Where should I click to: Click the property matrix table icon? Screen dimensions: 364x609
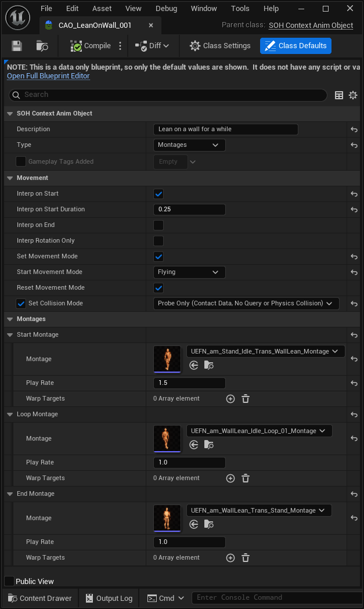pyautogui.click(x=339, y=95)
